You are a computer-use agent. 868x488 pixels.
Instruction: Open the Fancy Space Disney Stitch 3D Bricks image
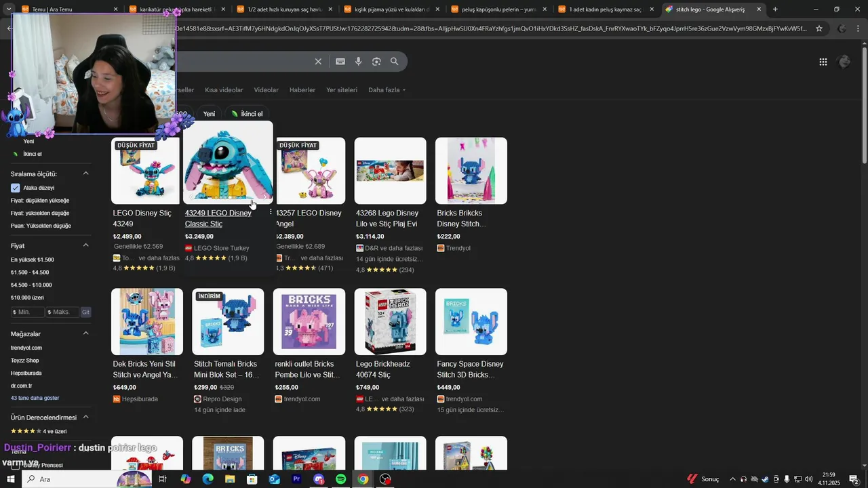(471, 322)
